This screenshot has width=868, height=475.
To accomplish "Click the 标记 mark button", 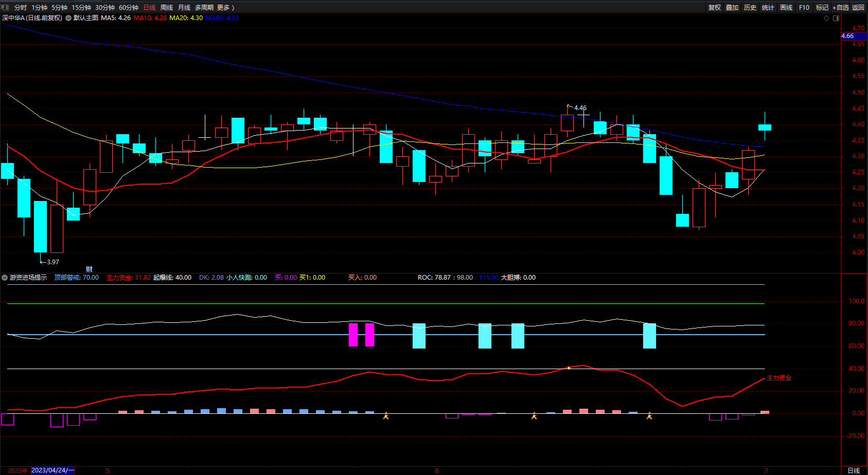I will click(x=822, y=7).
